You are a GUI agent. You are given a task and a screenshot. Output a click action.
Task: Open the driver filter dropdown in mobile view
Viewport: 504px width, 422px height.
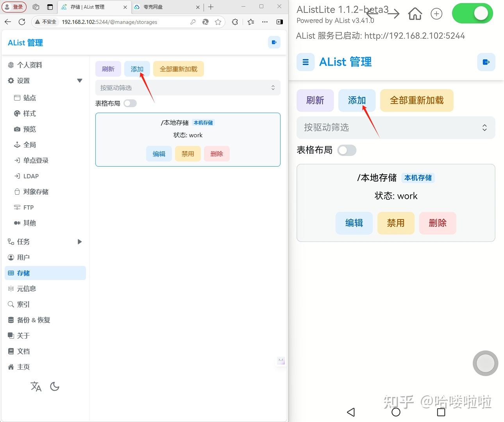(x=396, y=127)
